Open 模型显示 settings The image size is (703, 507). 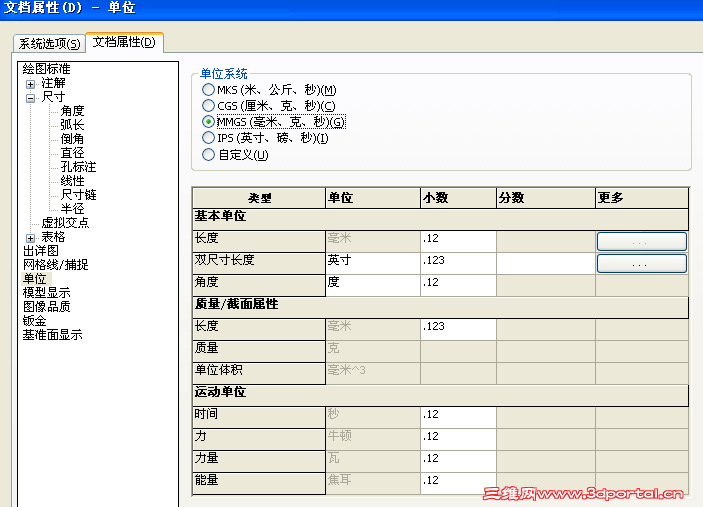coord(46,293)
